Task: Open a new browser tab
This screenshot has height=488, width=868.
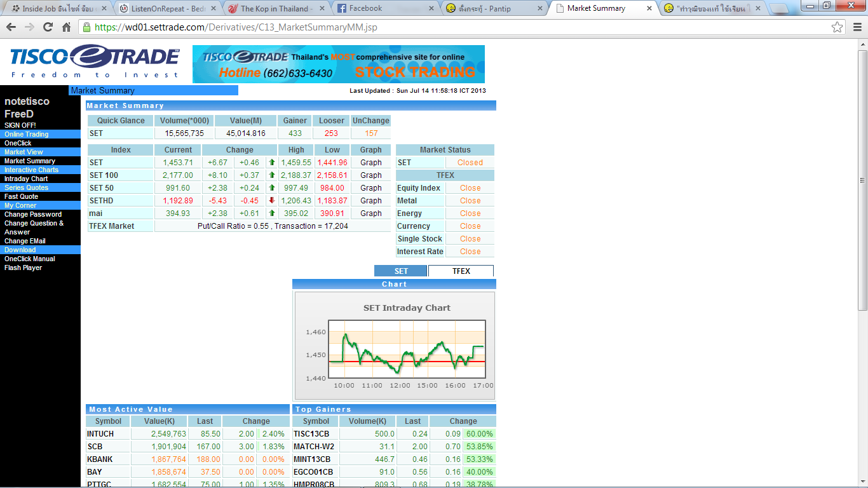Action: pyautogui.click(x=777, y=9)
